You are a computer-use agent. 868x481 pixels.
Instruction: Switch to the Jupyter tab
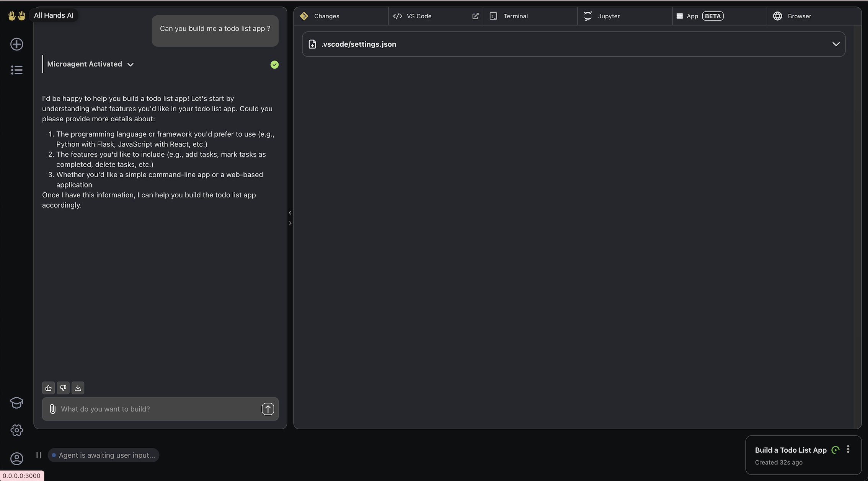tap(609, 16)
